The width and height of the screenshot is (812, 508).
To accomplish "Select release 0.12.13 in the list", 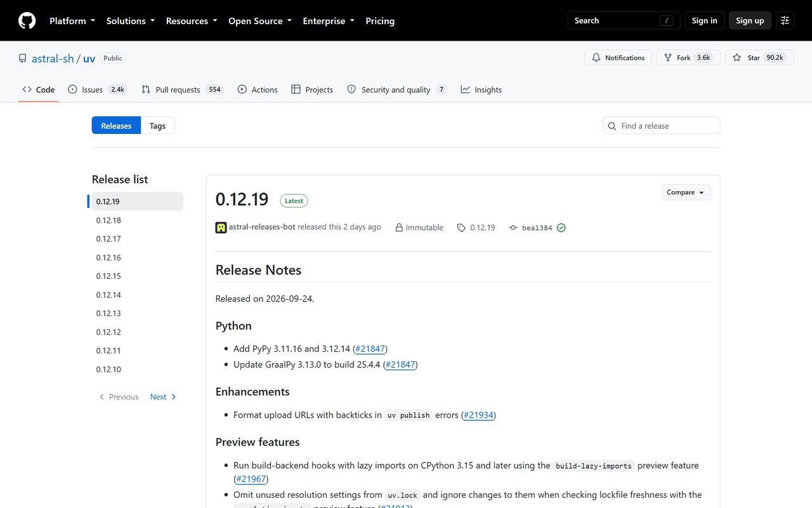I will point(138,313).
